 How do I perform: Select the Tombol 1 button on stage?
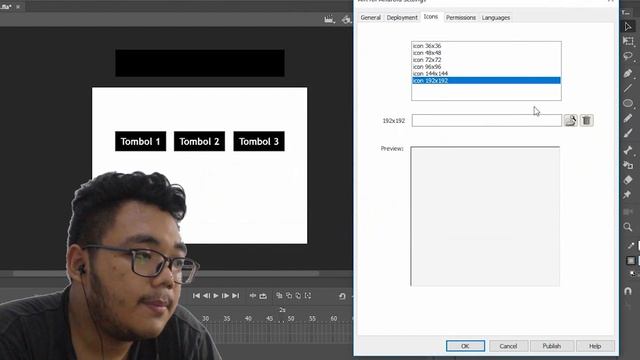[140, 141]
